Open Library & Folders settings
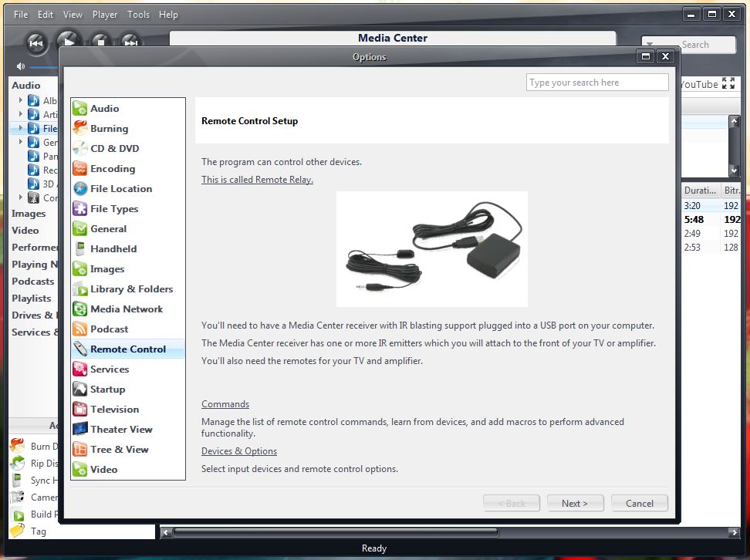750x560 pixels. click(x=128, y=289)
